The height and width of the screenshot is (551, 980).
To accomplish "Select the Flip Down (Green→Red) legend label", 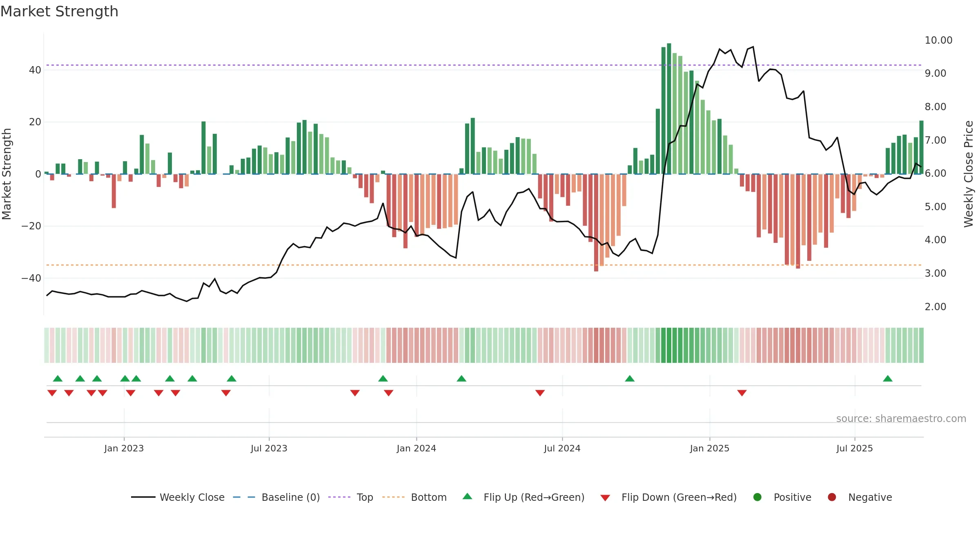I will tap(679, 497).
